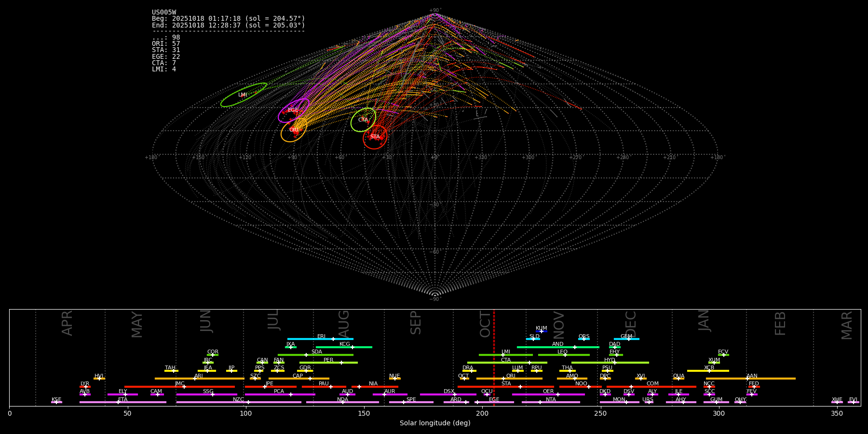Screen dimensions: 868x434
Task: Click the 200 tick on solar longitude axis
Action: pyautogui.click(x=482, y=413)
